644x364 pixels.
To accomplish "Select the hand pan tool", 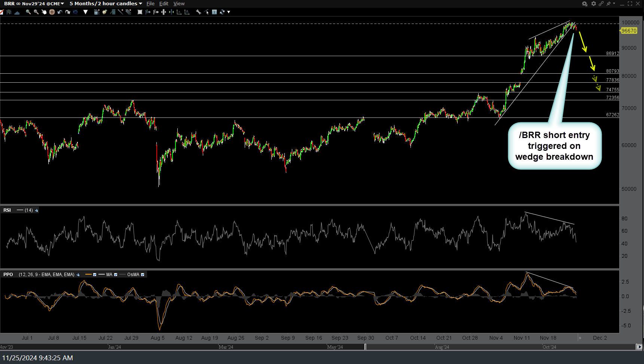I will coord(44,12).
